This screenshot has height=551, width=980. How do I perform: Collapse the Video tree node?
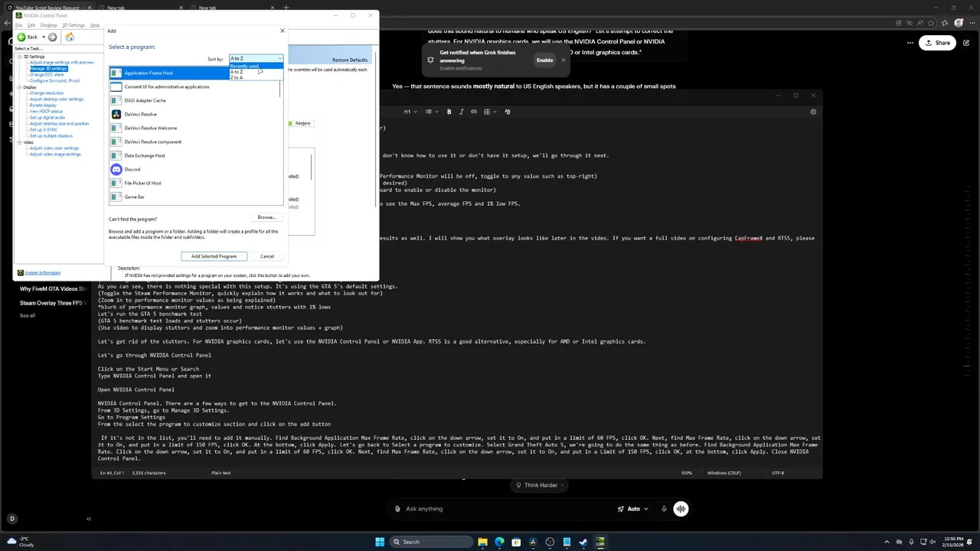tap(19, 142)
